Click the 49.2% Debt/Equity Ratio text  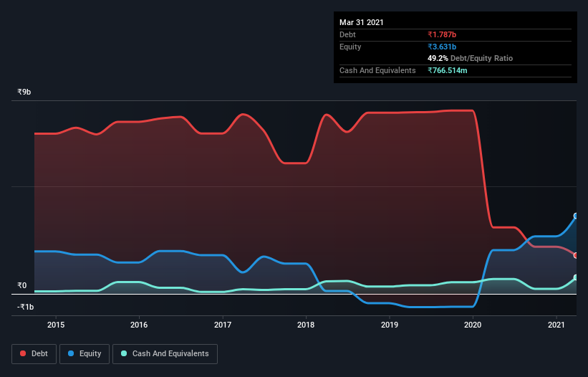coord(471,58)
